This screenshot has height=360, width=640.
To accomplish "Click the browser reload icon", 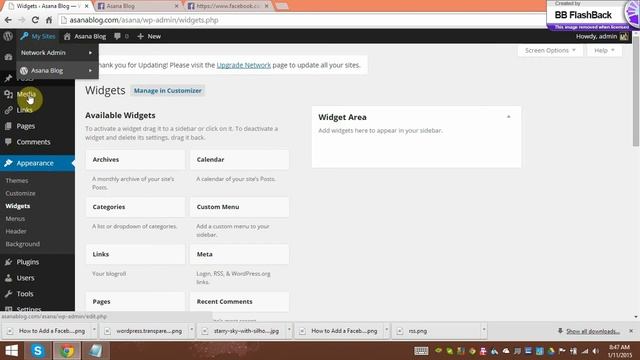I will (35, 20).
